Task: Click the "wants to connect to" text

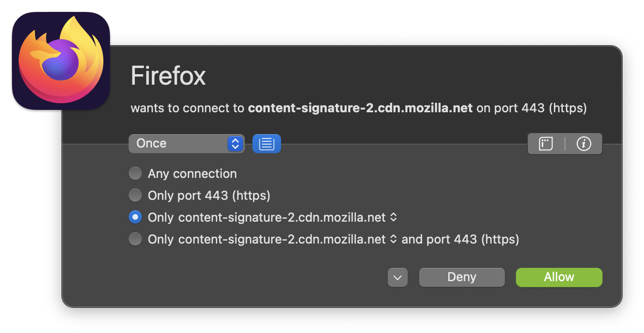Action: (188, 108)
